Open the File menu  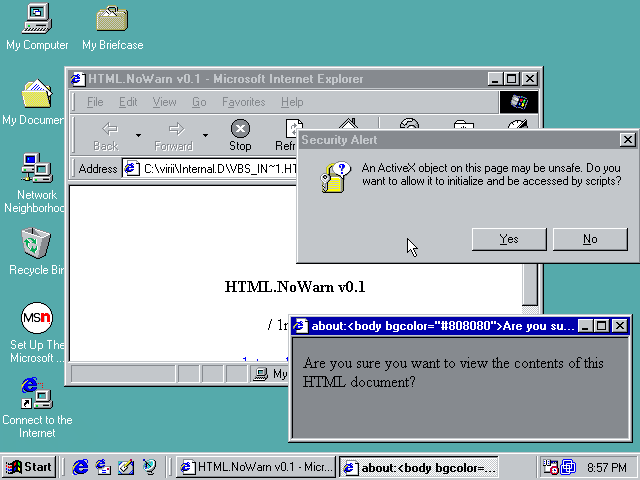95,102
